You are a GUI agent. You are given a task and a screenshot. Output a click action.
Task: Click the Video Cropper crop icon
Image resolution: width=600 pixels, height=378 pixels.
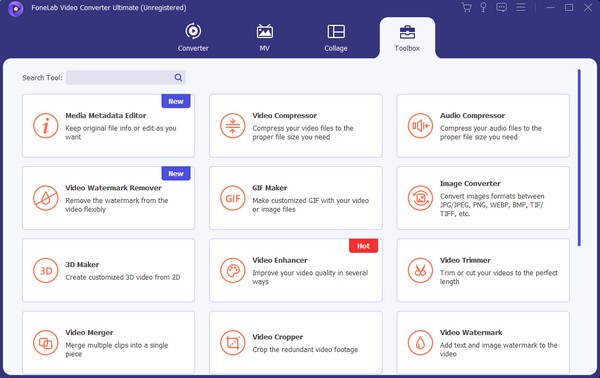coord(233,343)
